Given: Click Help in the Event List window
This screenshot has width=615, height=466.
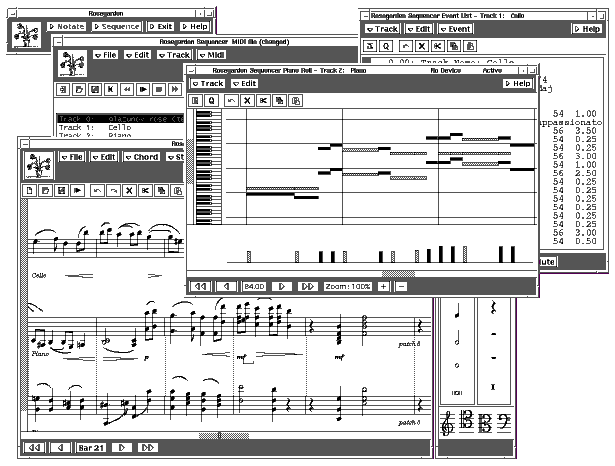Looking at the screenshot, I should (x=587, y=29).
